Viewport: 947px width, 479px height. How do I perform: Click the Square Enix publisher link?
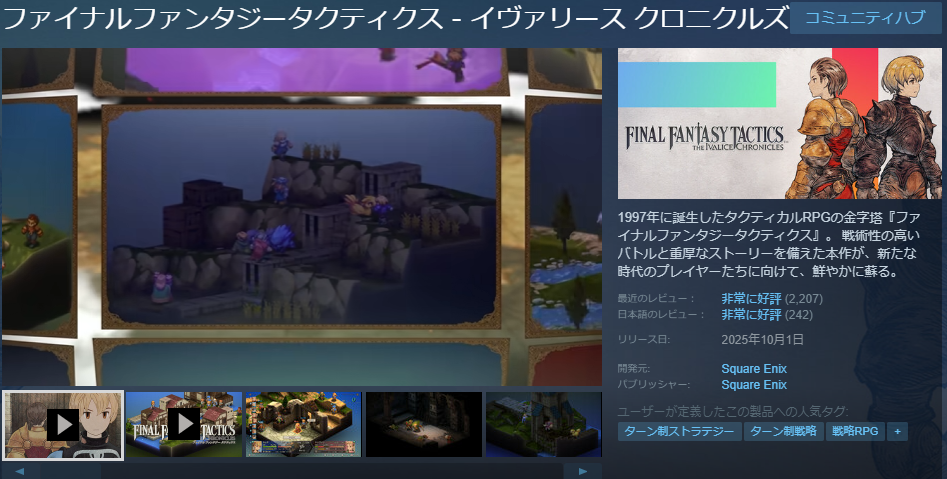click(753, 385)
